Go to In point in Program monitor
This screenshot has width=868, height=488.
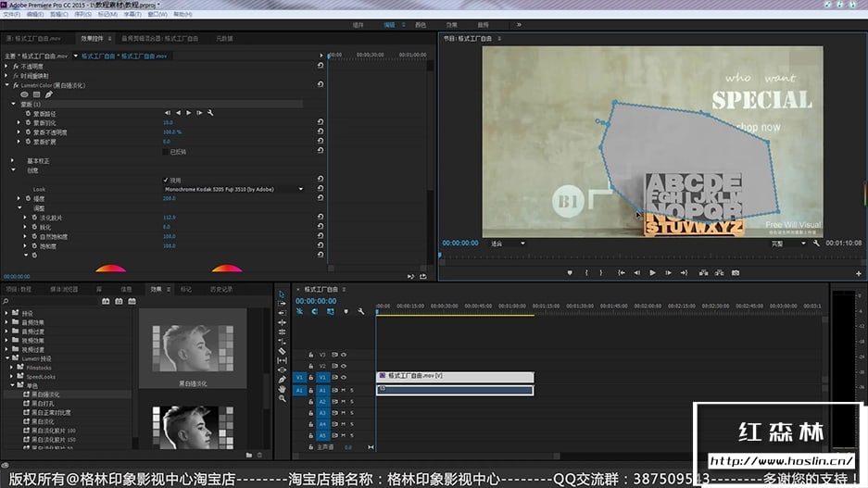(x=621, y=273)
